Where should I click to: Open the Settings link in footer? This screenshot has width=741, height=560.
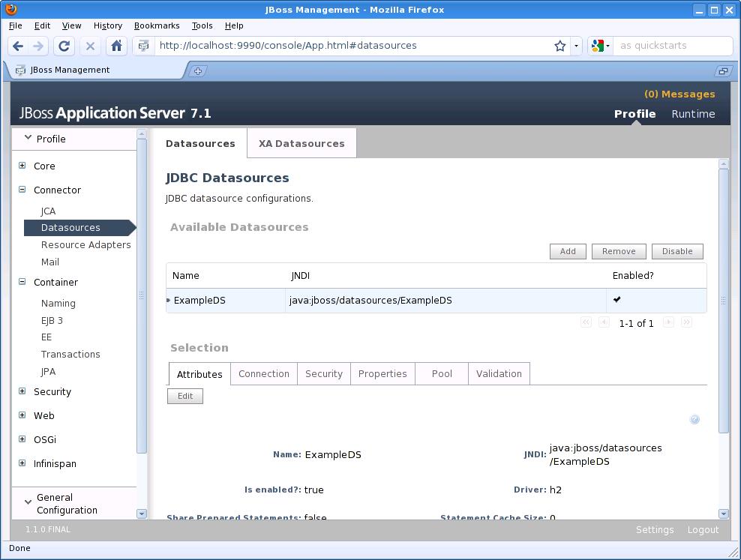coord(655,530)
